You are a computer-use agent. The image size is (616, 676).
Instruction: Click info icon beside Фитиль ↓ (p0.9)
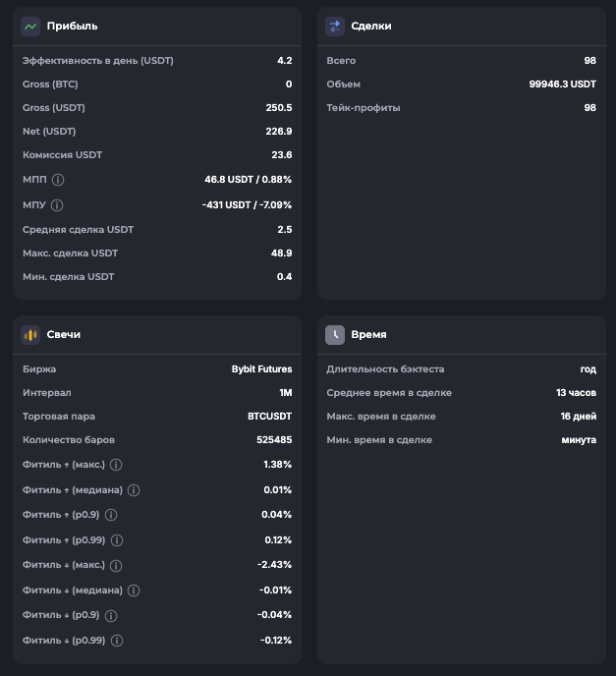click(x=111, y=616)
